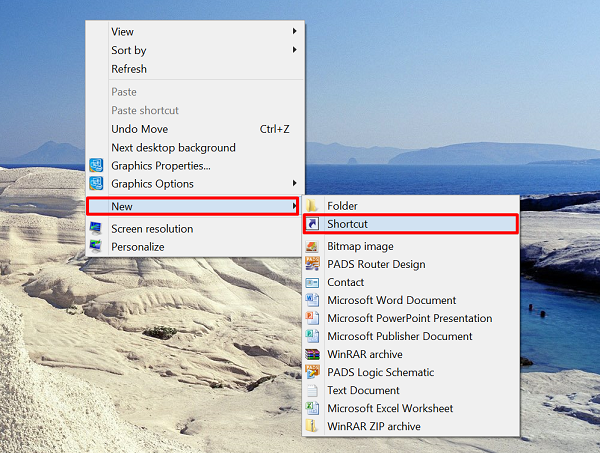Open the Graphics Options entry
The height and width of the screenshot is (453, 600).
tap(195, 184)
